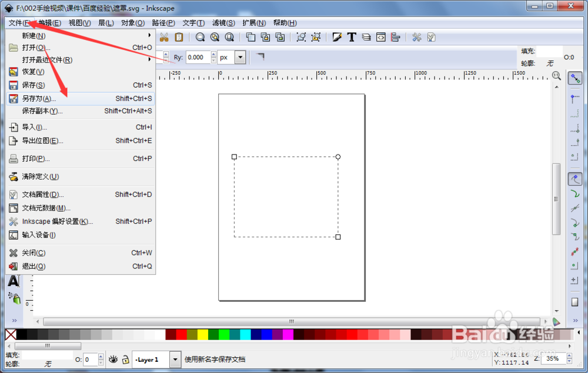Toggle snap nodes or handles button

[x=575, y=179]
